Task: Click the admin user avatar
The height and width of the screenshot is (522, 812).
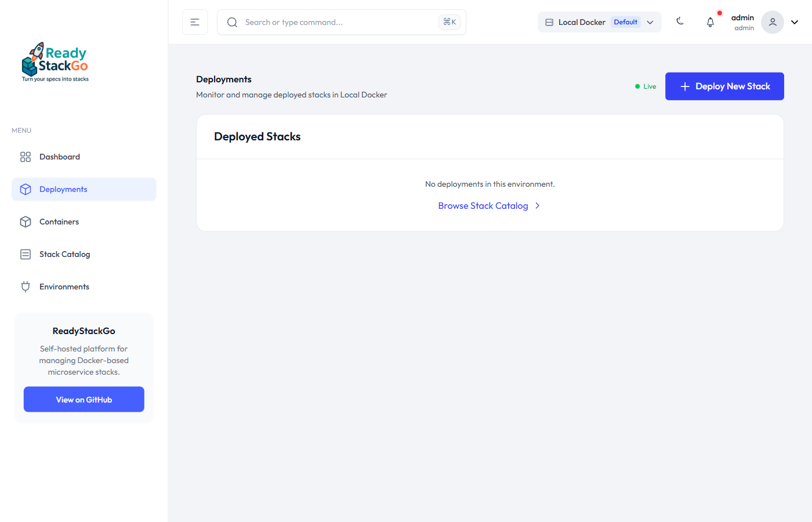Action: tap(772, 22)
